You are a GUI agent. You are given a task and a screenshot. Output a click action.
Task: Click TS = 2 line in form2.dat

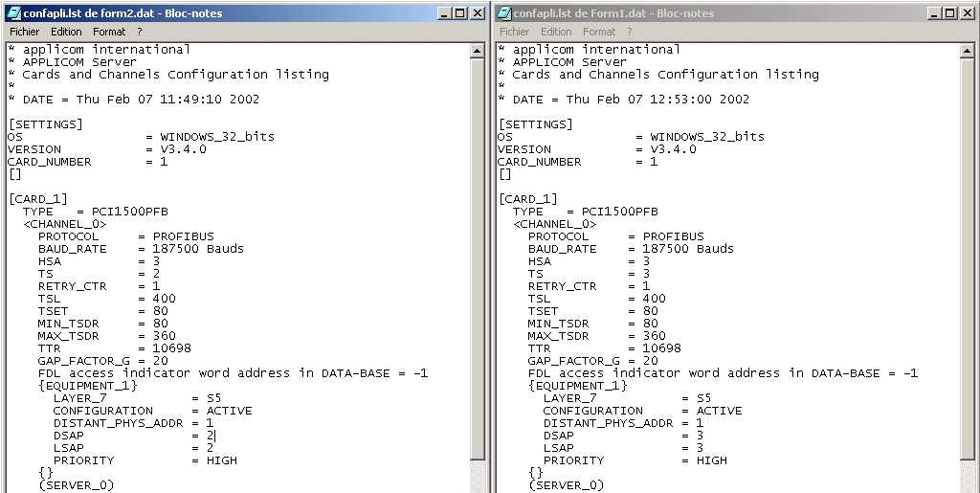99,274
